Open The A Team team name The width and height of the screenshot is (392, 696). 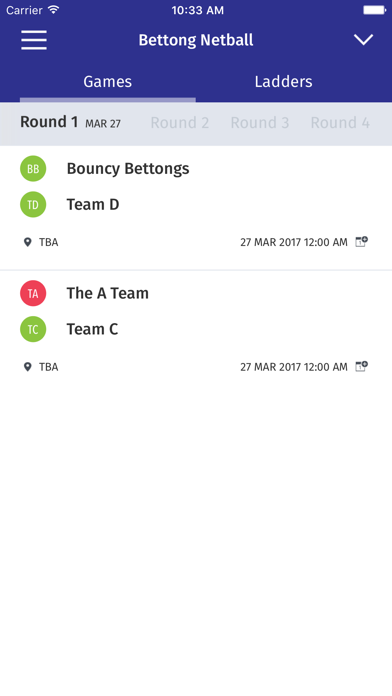(x=107, y=293)
